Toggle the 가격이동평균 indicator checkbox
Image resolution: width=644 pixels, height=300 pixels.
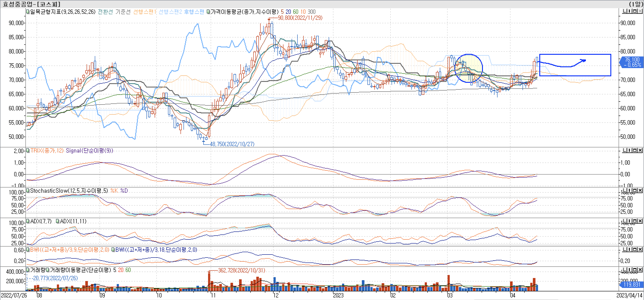pyautogui.click(x=208, y=11)
